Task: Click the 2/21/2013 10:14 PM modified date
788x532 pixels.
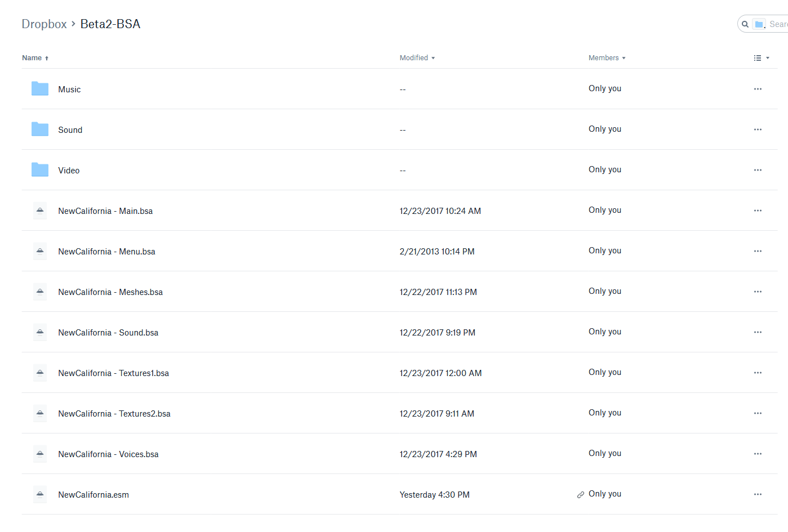Action: (x=437, y=252)
